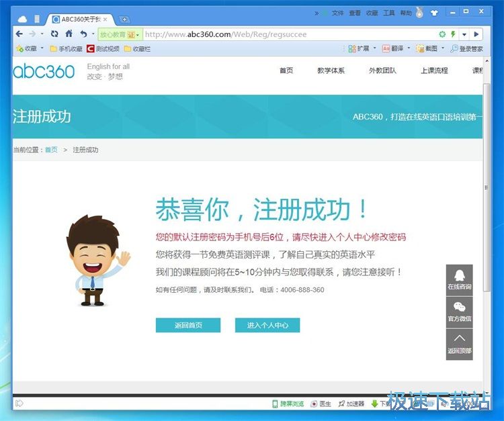The height and width of the screenshot is (421, 504).
Task: Open 测试视频 bookmark
Action: tap(103, 48)
